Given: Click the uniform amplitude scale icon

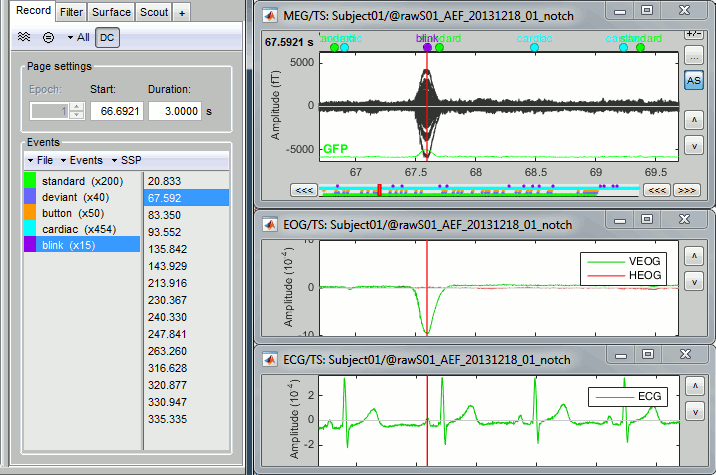Looking at the screenshot, I should click(x=50, y=37).
